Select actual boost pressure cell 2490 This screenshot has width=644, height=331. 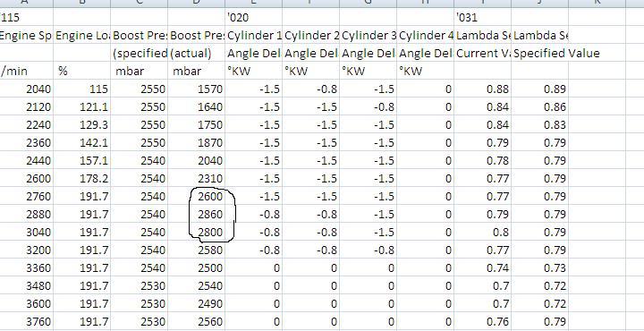click(196, 304)
